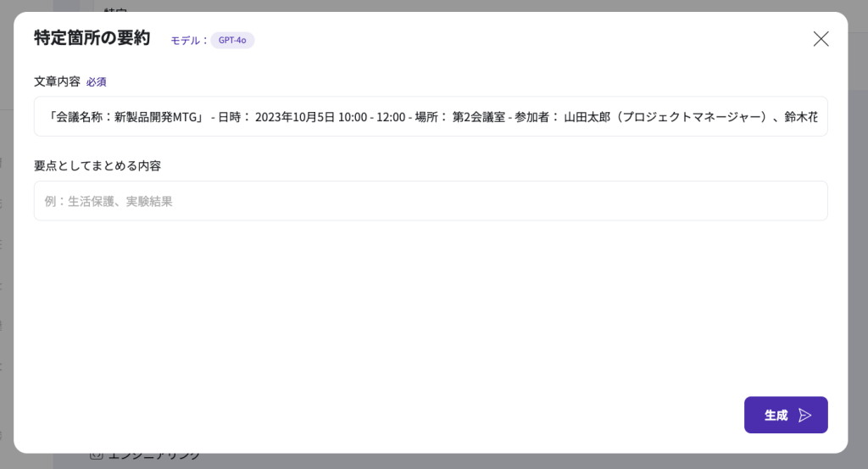Click the icon beside エンジニアリング
This screenshot has height=469, width=868.
coord(96,457)
